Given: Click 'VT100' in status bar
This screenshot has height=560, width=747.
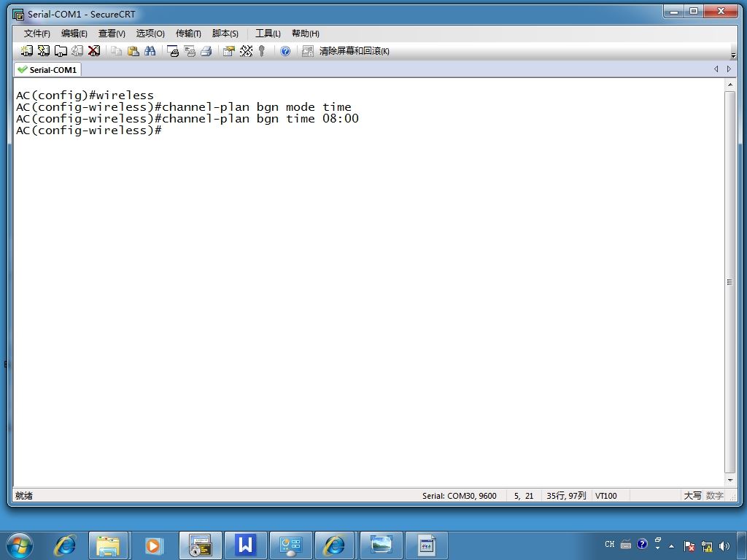Looking at the screenshot, I should (x=606, y=496).
